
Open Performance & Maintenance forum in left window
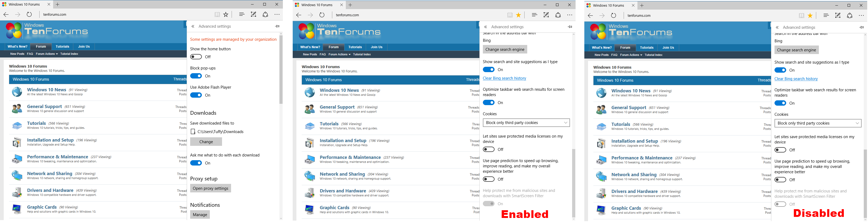[58, 157]
